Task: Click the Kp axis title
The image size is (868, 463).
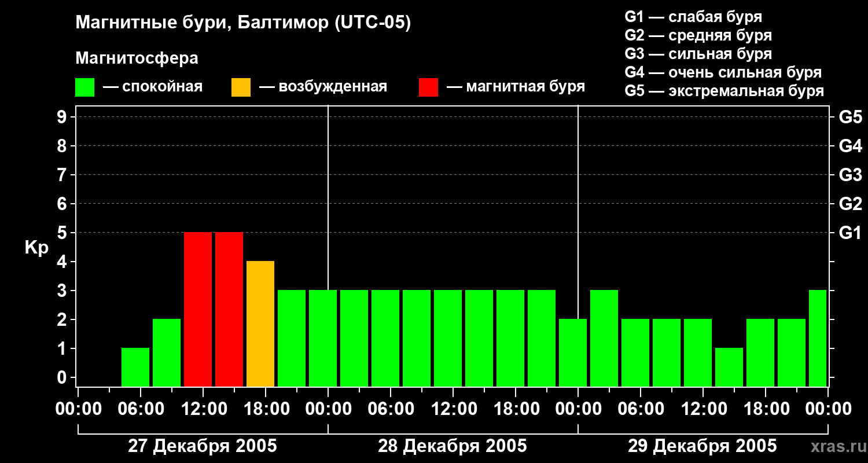Action: point(36,248)
